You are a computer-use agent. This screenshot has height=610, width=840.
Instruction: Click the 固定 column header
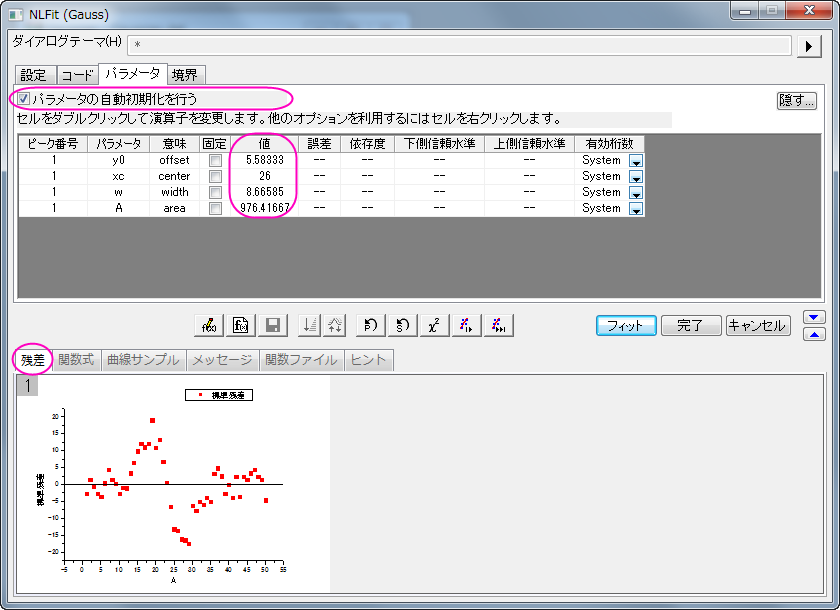(215, 144)
